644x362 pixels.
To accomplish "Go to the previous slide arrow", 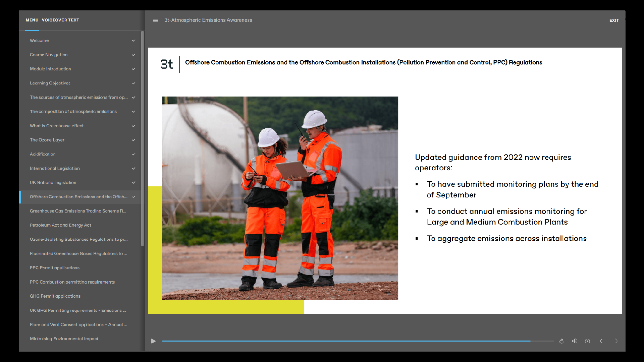I will point(601,341).
